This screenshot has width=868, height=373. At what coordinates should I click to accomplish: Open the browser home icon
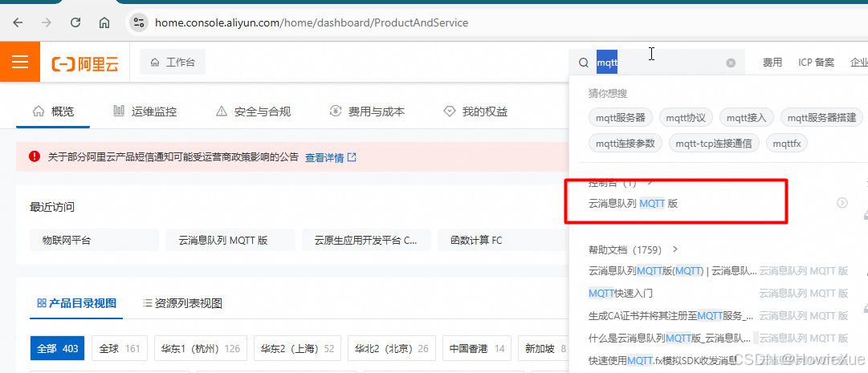(x=104, y=22)
